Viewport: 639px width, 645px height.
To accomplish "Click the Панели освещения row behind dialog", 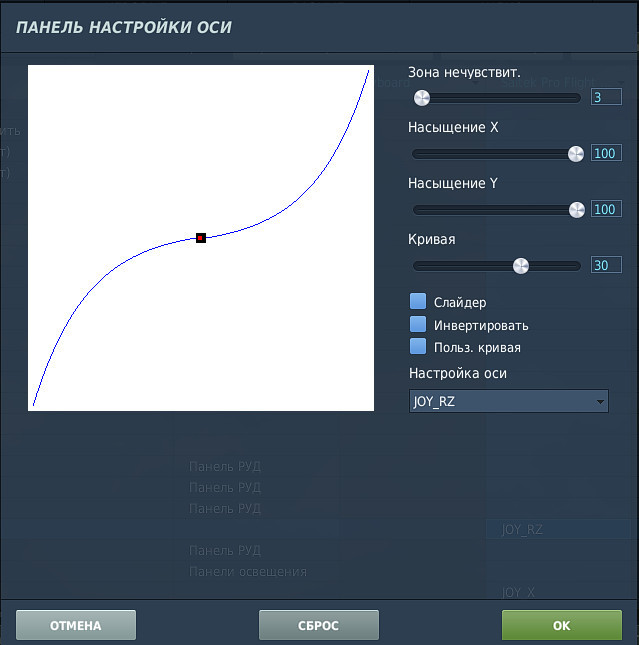I will (248, 571).
